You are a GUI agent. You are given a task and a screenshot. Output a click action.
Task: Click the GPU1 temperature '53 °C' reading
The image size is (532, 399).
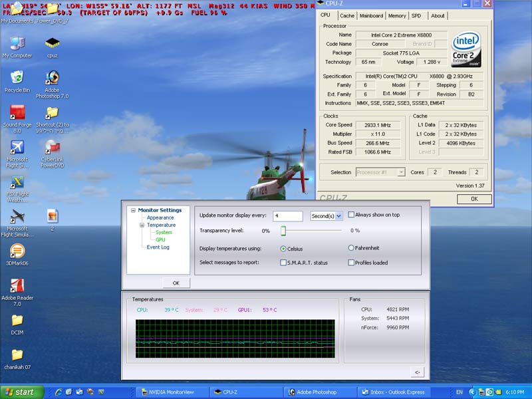pyautogui.click(x=270, y=310)
